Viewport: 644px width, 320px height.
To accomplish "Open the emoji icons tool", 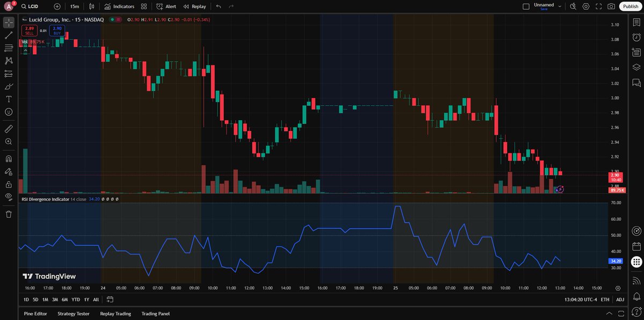I will pyautogui.click(x=9, y=112).
